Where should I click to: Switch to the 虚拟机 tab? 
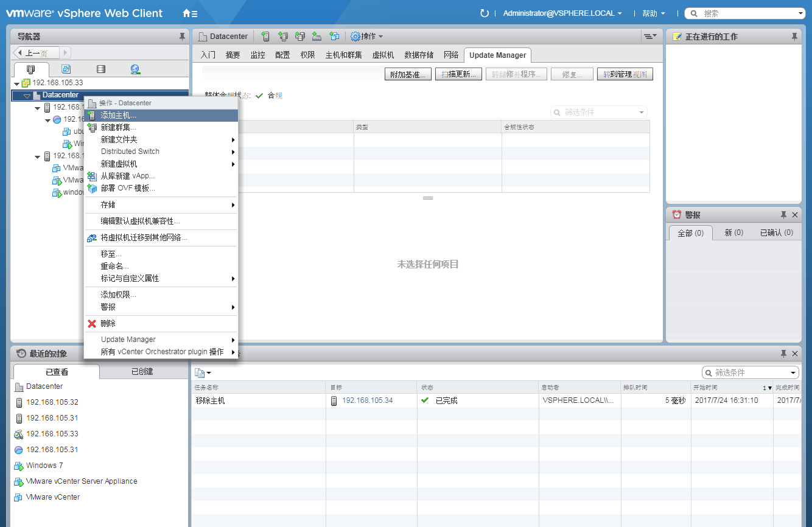pyautogui.click(x=383, y=55)
